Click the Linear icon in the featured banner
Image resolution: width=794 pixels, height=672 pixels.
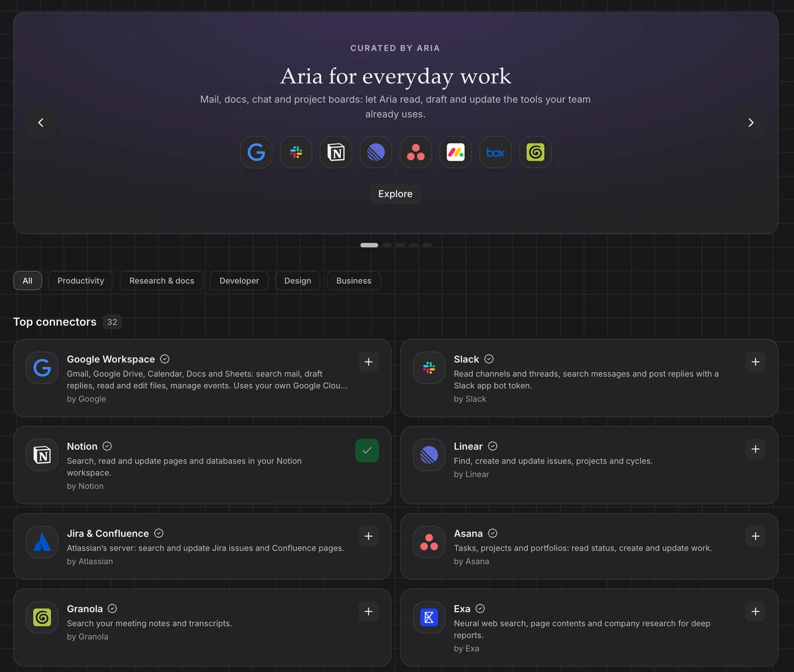click(376, 152)
